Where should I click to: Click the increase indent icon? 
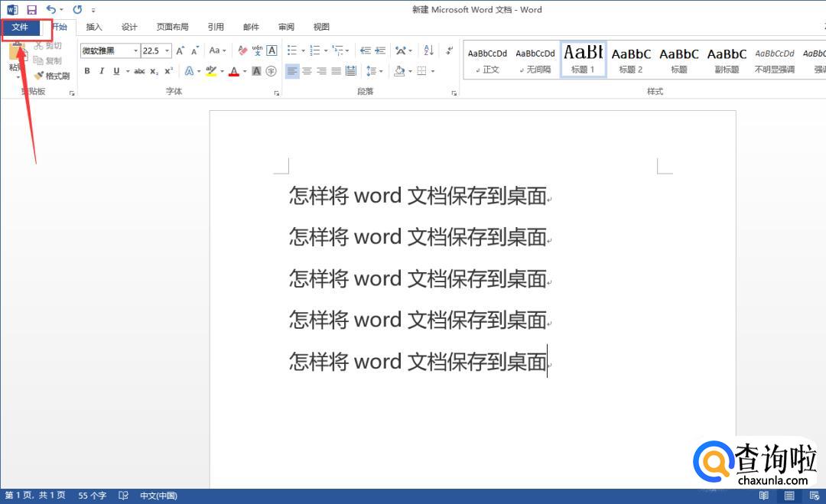pos(380,50)
